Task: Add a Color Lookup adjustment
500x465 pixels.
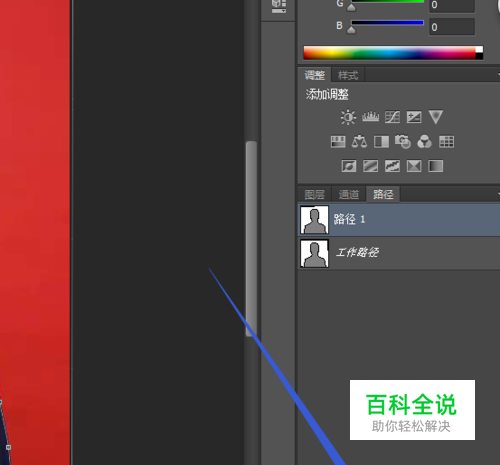Action: [446, 142]
